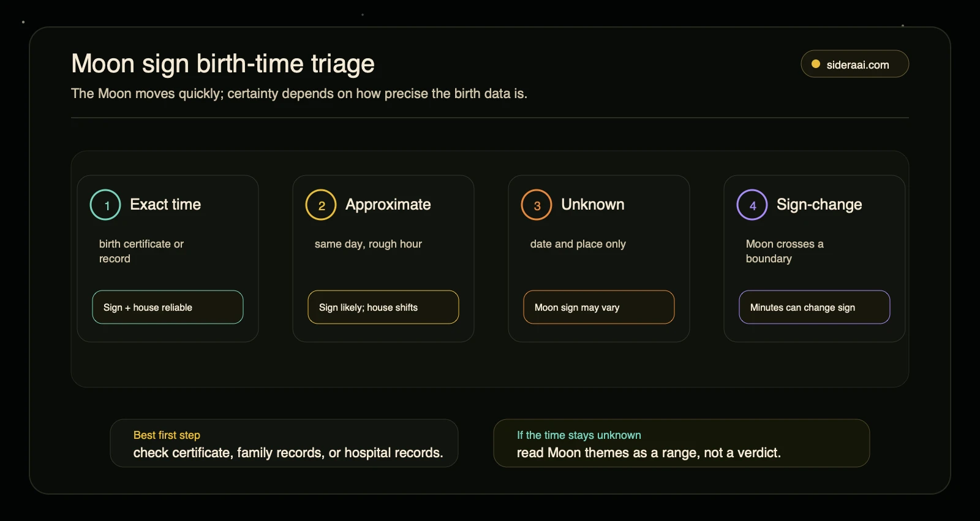Click the 'Sign likely; house shifts' pill

(383, 307)
